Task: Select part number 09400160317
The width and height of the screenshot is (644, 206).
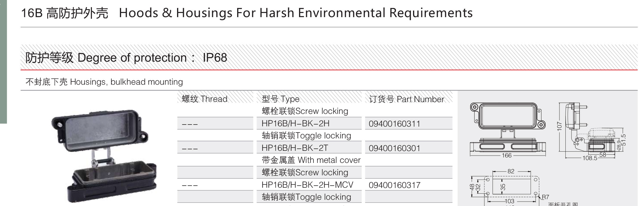Action: pyautogui.click(x=394, y=185)
